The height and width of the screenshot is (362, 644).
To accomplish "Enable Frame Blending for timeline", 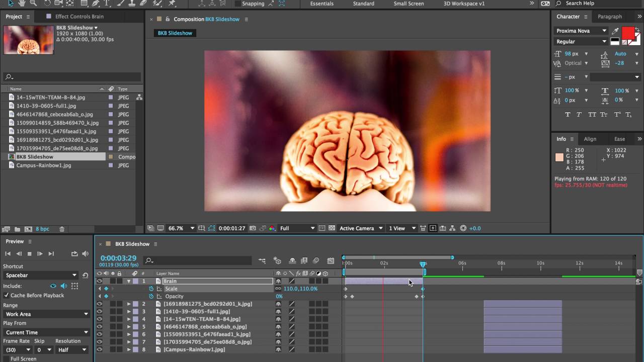I will click(304, 260).
